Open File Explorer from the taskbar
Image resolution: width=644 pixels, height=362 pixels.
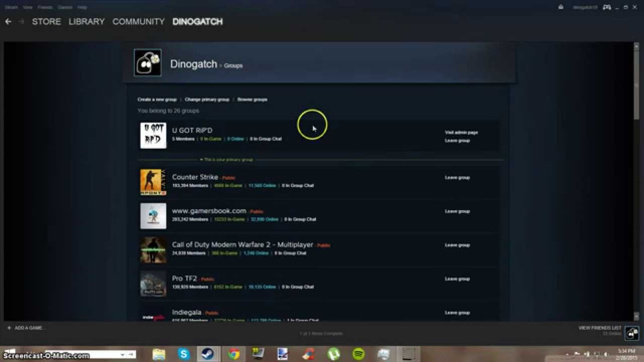pos(159,354)
